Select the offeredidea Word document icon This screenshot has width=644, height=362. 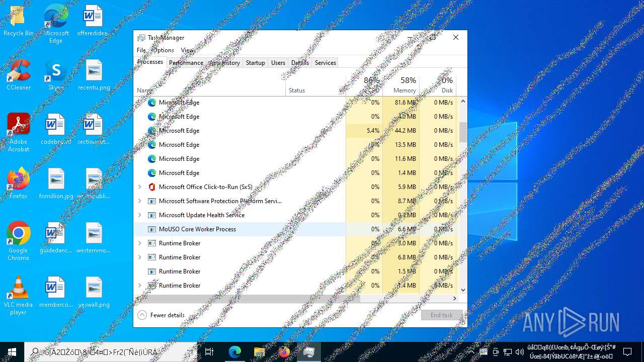(94, 21)
